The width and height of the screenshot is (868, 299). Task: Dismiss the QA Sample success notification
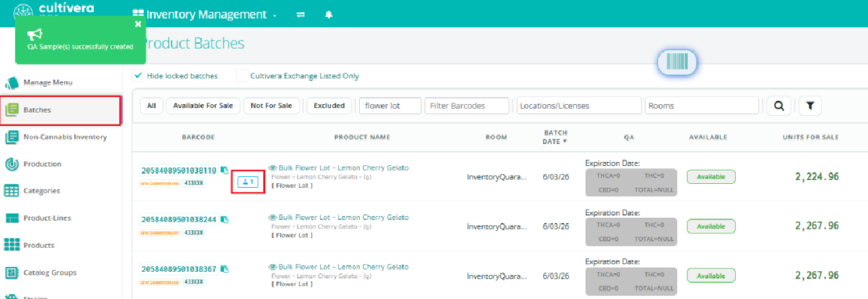[137, 24]
